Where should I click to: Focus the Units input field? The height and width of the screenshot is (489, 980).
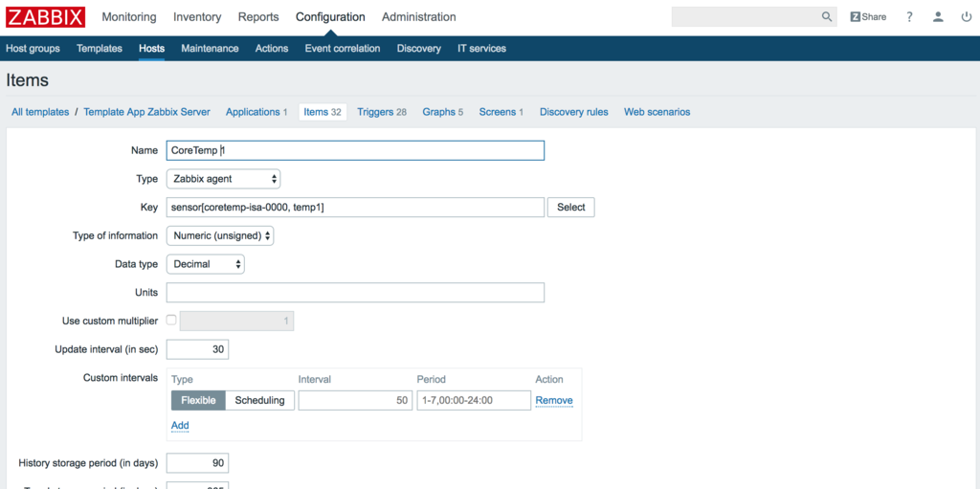[x=355, y=293]
